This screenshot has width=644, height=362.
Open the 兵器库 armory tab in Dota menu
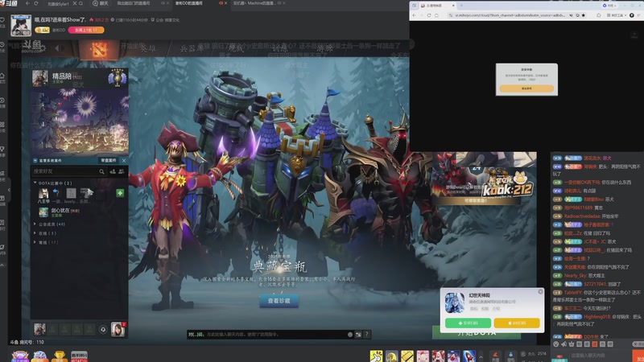pos(192,48)
